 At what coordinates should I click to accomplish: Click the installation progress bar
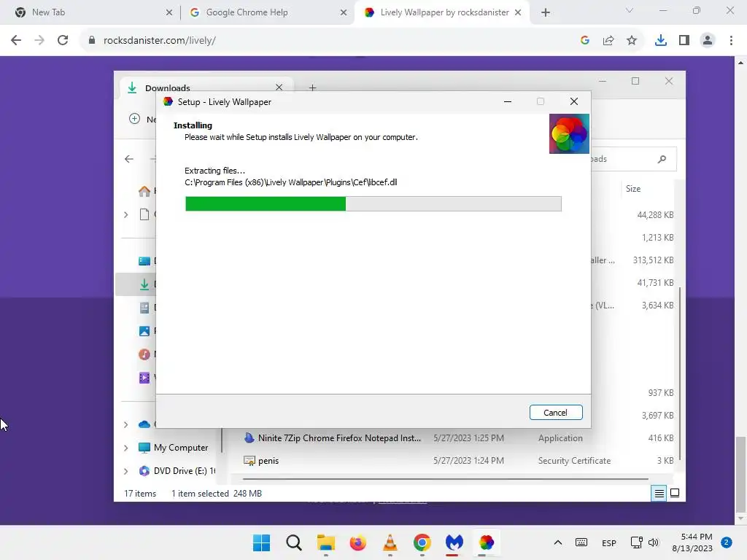tap(373, 204)
